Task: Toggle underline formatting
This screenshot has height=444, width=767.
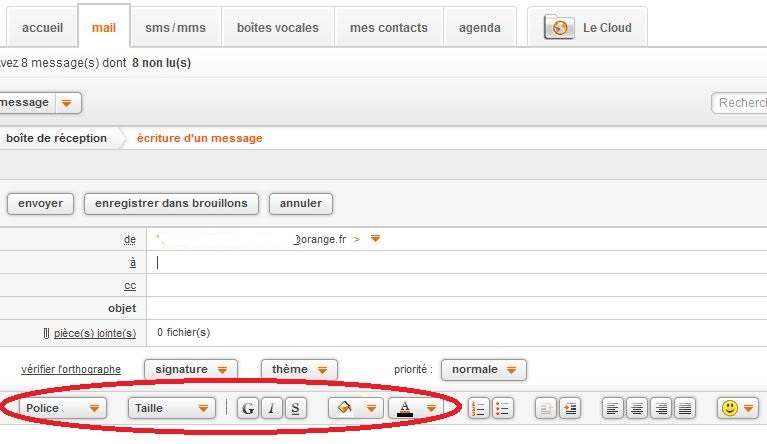Action: [x=295, y=408]
